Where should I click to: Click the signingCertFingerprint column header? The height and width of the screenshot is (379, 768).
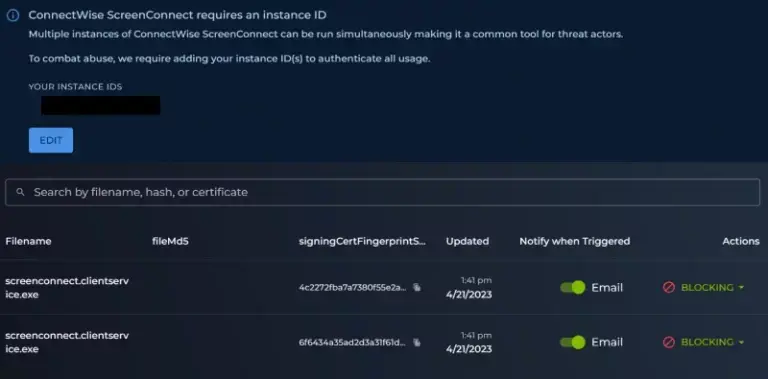click(x=362, y=241)
